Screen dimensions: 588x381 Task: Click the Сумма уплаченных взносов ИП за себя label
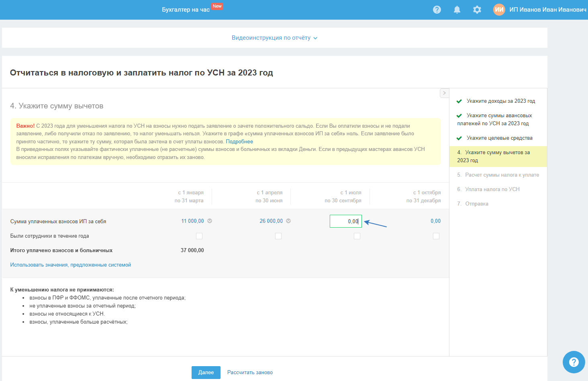coord(58,222)
